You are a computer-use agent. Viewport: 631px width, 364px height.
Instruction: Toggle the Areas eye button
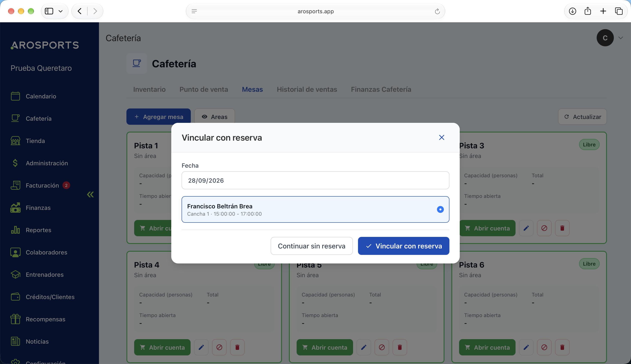point(214,116)
